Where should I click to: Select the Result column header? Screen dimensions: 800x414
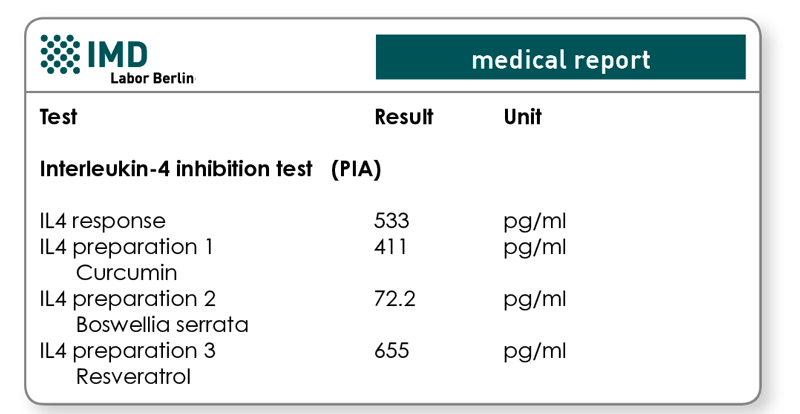point(404,117)
